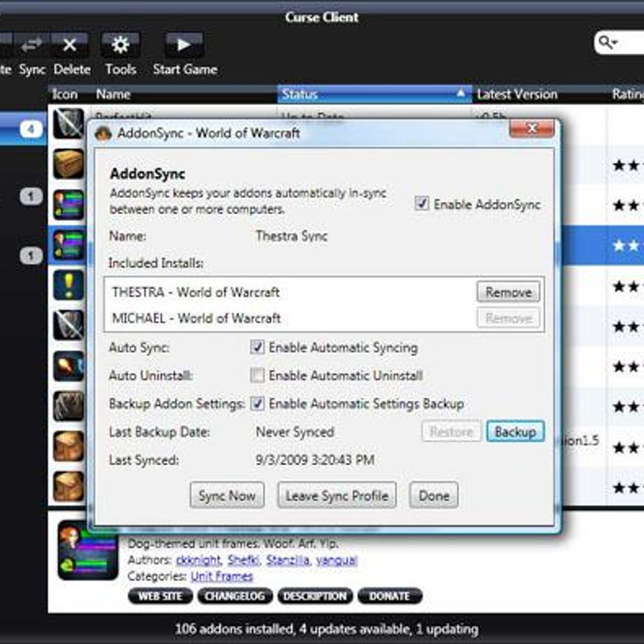The width and height of the screenshot is (644, 644).
Task: Click the Thestra Sync profile name
Action: click(x=292, y=235)
